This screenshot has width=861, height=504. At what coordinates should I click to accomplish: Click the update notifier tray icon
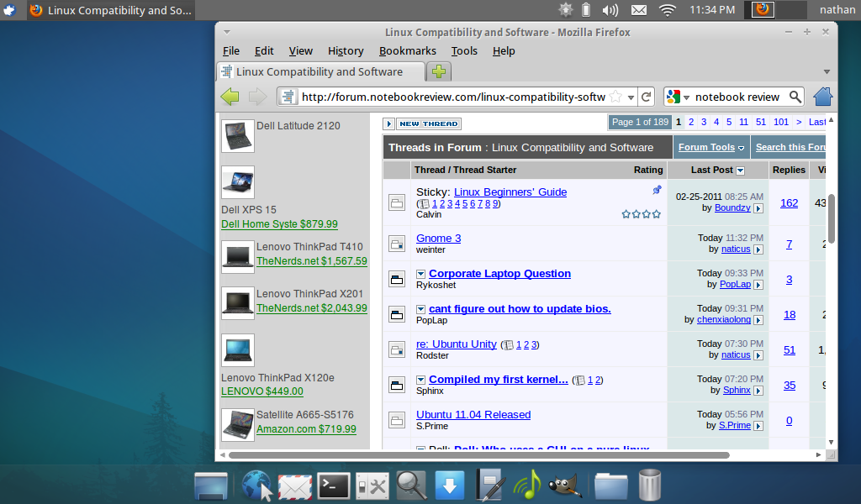pyautogui.click(x=566, y=10)
